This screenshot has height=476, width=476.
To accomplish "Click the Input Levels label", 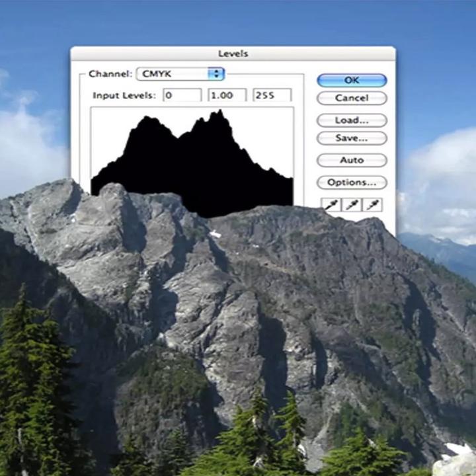I will tap(124, 95).
